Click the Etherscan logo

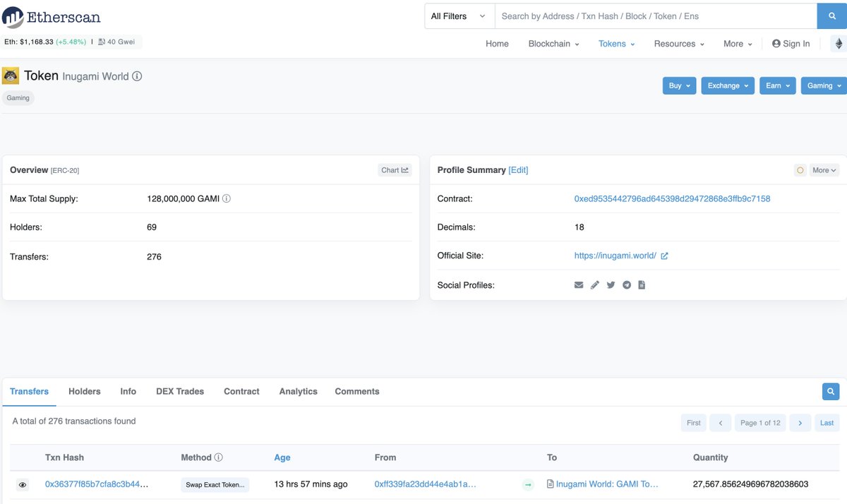tap(51, 16)
